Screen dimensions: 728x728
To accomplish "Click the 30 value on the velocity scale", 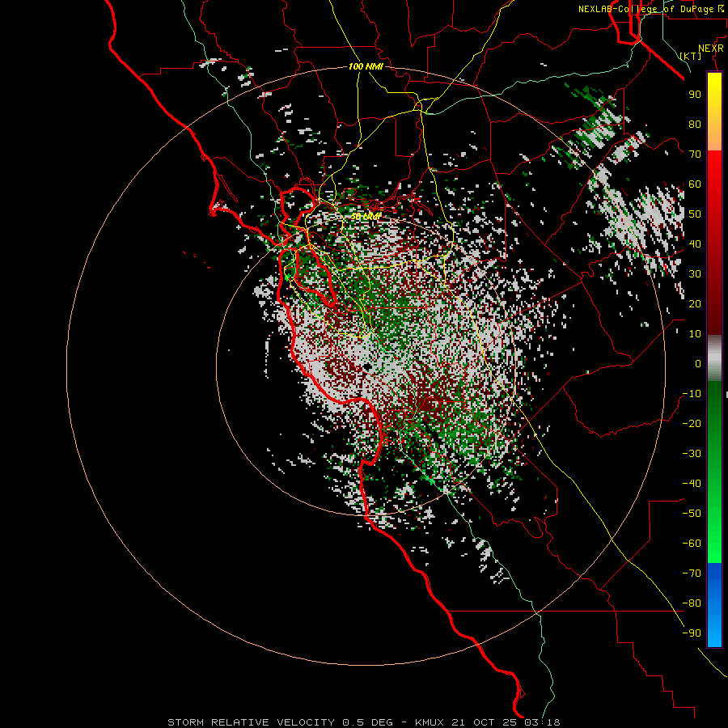I will click(x=695, y=274).
